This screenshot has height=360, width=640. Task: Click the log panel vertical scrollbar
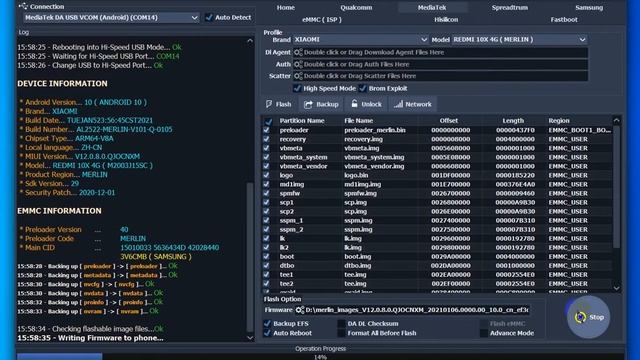250,256
